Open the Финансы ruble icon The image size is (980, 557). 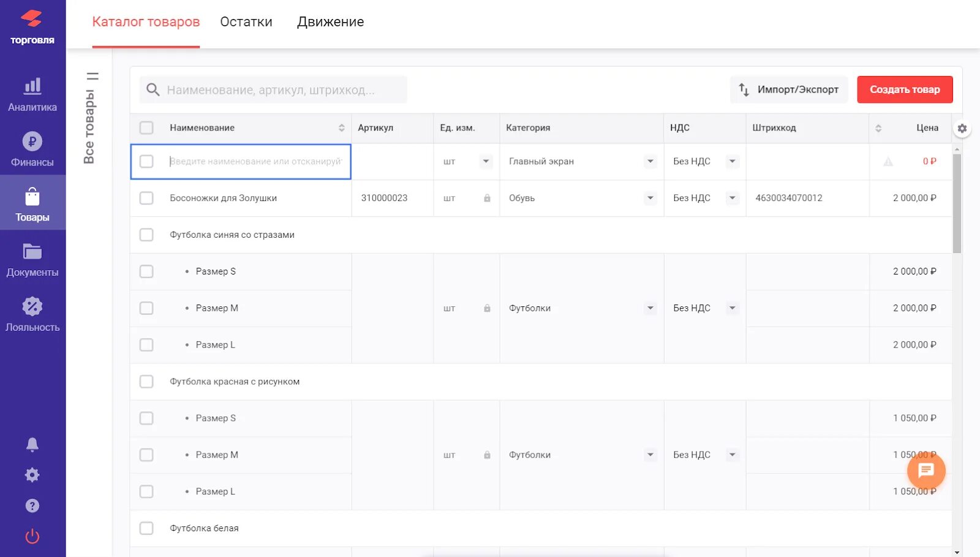click(32, 142)
